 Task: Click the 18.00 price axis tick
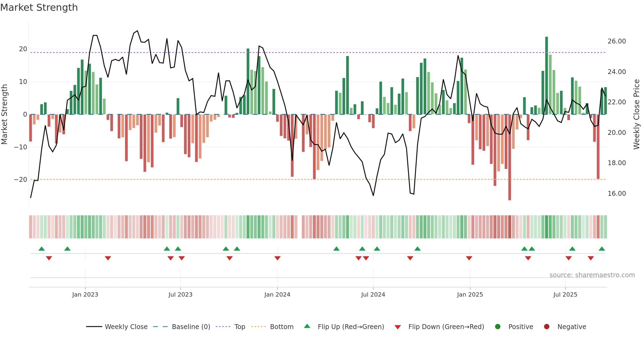tap(617, 163)
